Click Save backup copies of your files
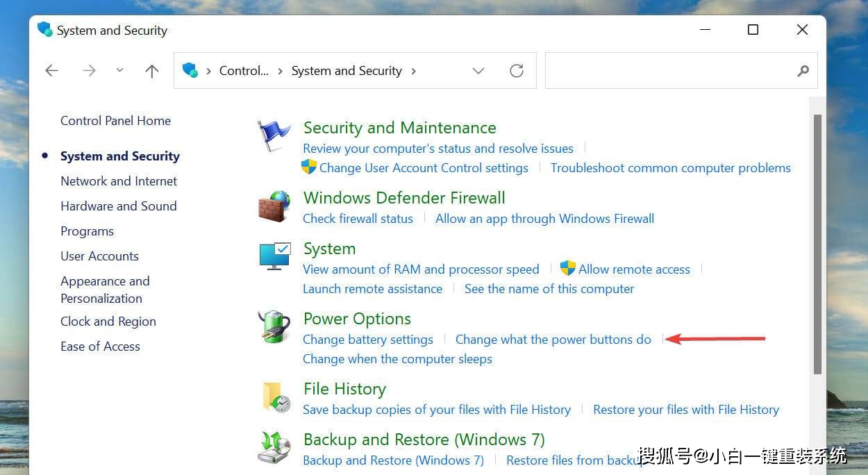The height and width of the screenshot is (475, 868). [x=437, y=410]
